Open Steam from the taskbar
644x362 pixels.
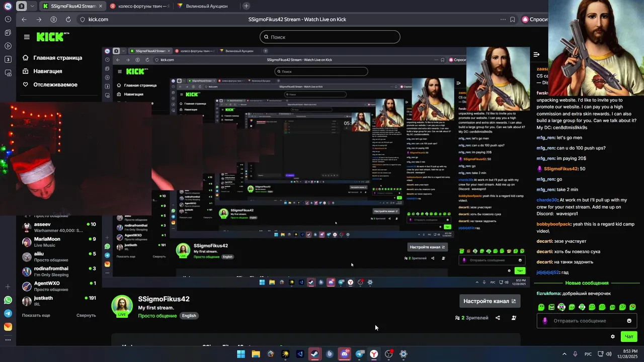point(315,354)
